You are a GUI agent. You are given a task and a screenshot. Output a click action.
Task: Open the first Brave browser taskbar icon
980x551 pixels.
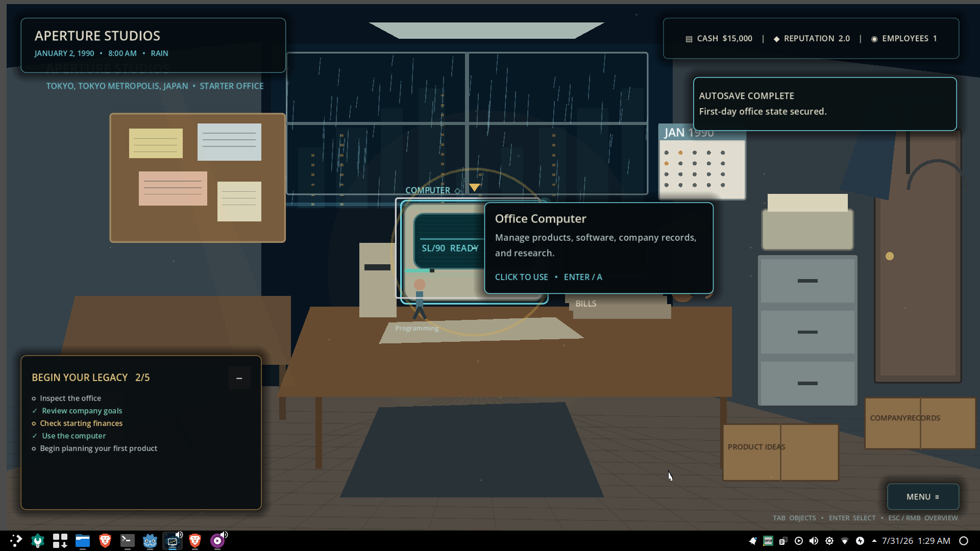pyautogui.click(x=105, y=541)
